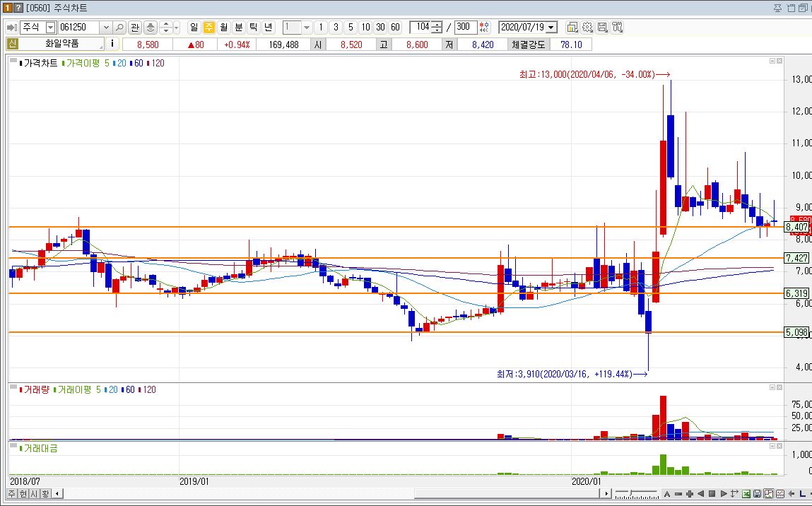Click the chart layout icon after date
Image resolution: width=812 pixels, height=506 pixels.
point(572,28)
